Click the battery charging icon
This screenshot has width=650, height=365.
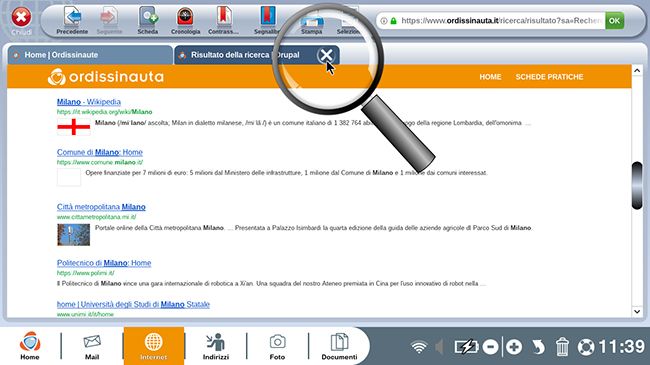coord(466,347)
